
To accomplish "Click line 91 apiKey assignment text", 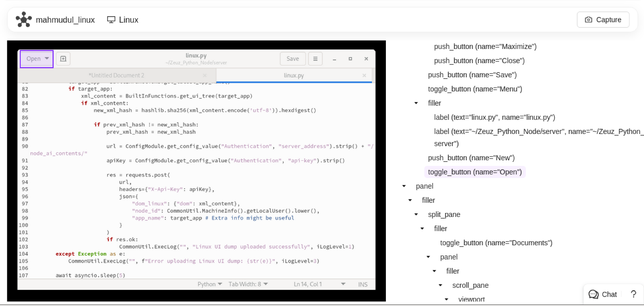I will (226, 160).
